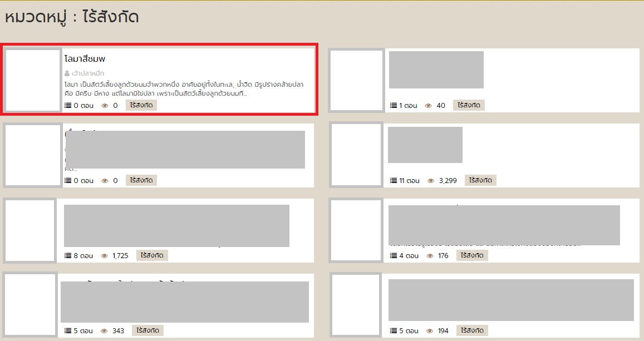The image size is (644, 341).
Task: Click ไร้สังกัด tag on the 3,299-view story
Action: 480,180
